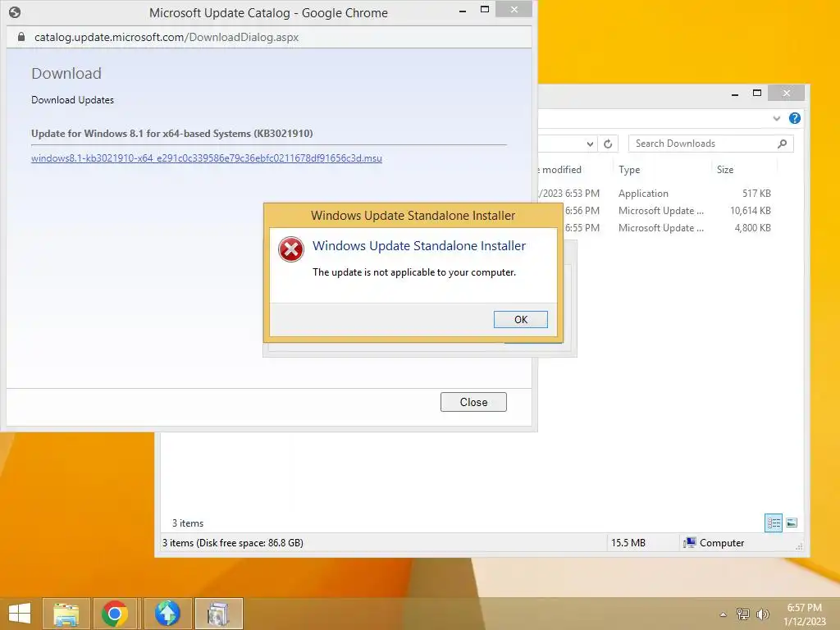Open the windows8.1-kb3021910-x64 .msu download link
The width and height of the screenshot is (840, 630).
pyautogui.click(x=206, y=158)
